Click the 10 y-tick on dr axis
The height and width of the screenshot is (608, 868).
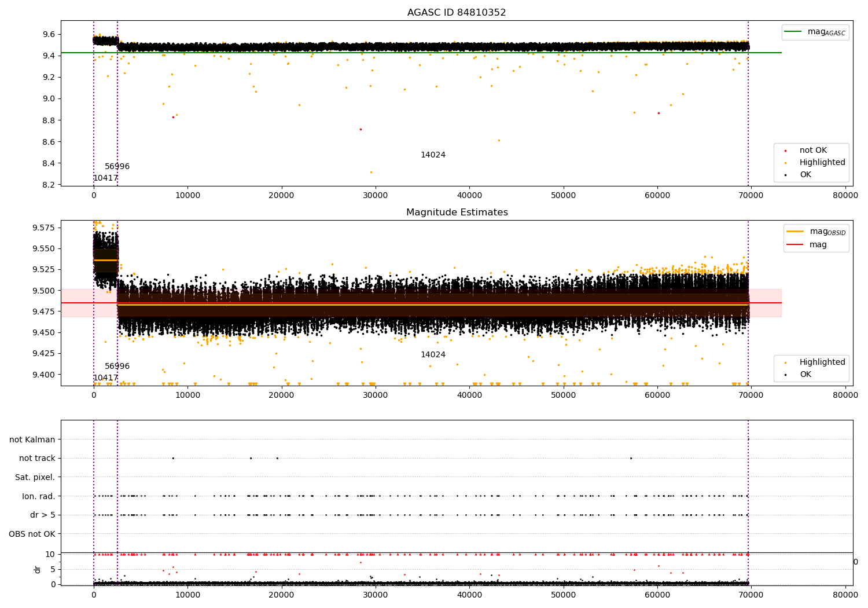coord(50,555)
